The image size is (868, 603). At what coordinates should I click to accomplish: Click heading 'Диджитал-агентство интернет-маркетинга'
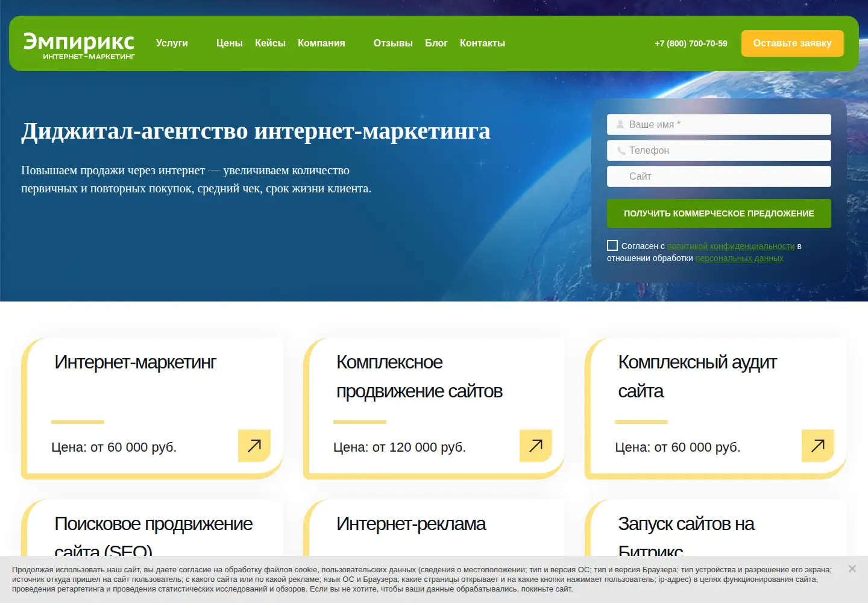point(256,131)
